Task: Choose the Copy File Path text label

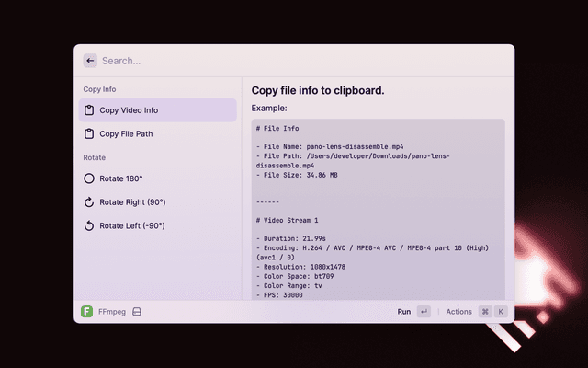Action: [x=126, y=133]
